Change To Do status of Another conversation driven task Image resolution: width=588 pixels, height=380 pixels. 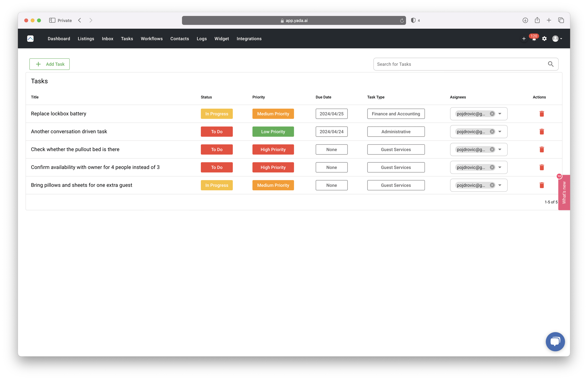[x=217, y=132]
